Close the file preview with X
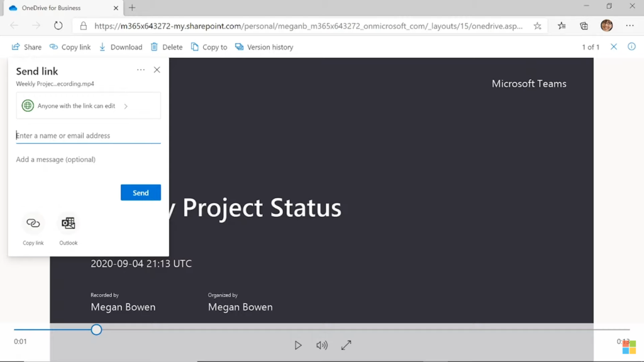Image resolution: width=644 pixels, height=362 pixels. click(614, 47)
